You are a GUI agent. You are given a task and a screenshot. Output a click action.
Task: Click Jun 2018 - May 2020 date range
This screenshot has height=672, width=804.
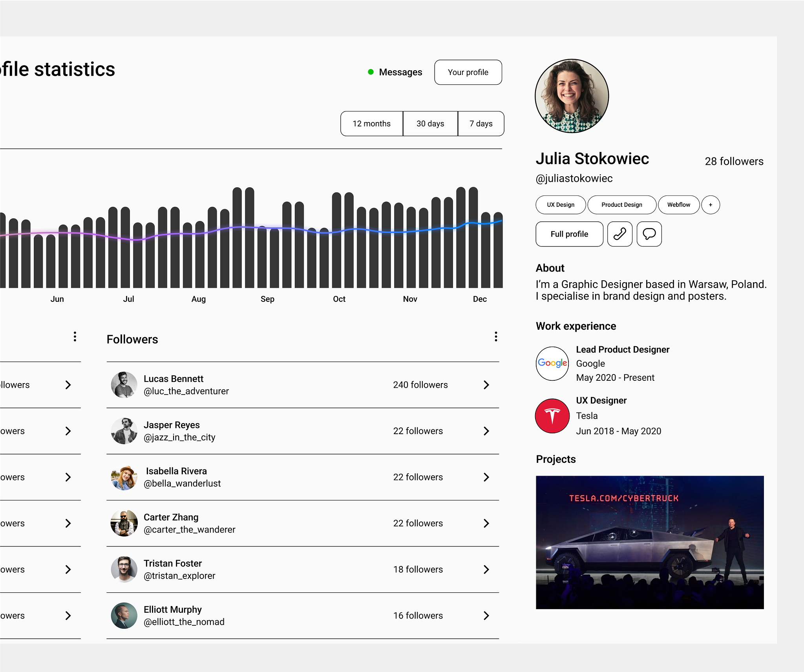pyautogui.click(x=619, y=431)
